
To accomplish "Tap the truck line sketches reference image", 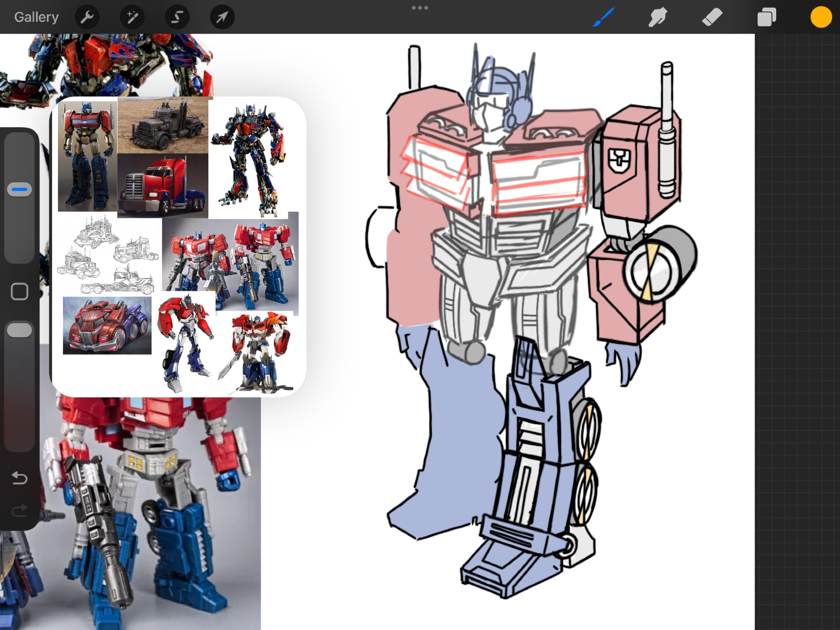I will click(109, 255).
